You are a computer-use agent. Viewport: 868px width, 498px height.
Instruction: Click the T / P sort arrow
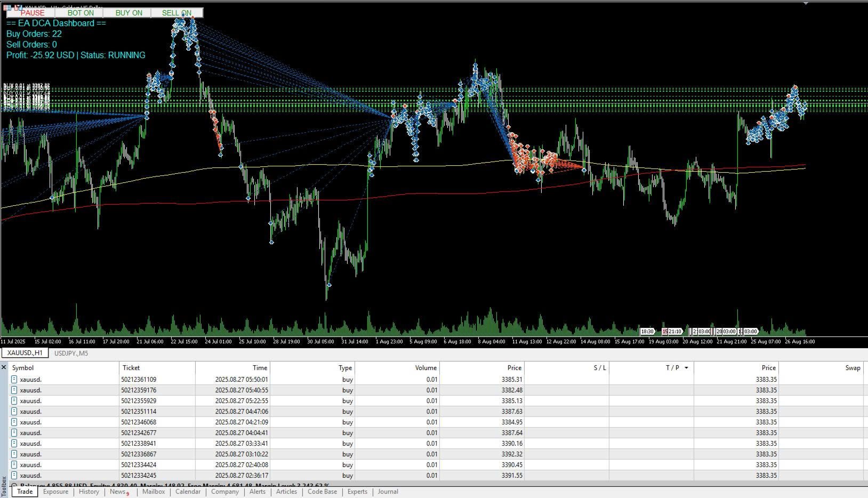(x=686, y=368)
